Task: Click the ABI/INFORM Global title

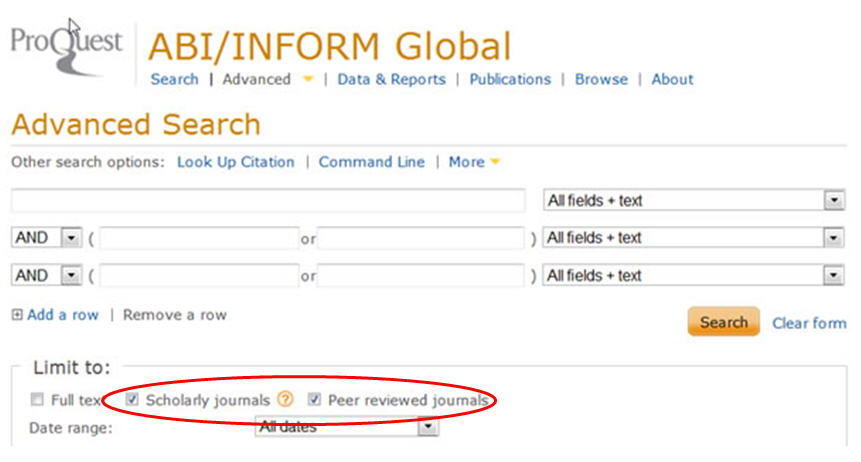Action: (x=330, y=46)
